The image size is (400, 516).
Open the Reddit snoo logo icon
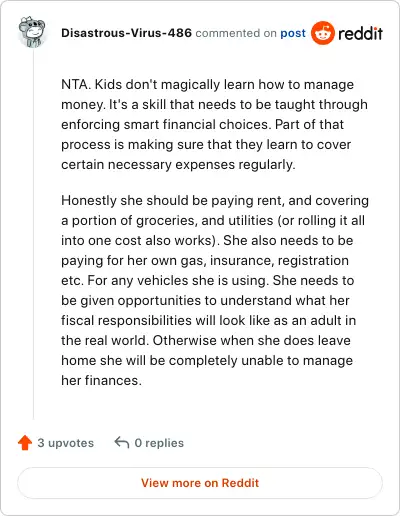(x=322, y=33)
